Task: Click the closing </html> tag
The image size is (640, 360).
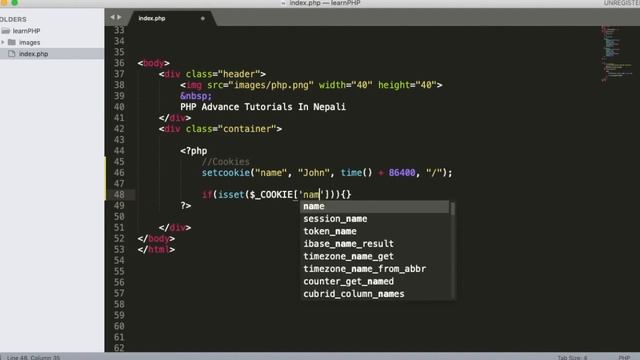Action: click(156, 250)
